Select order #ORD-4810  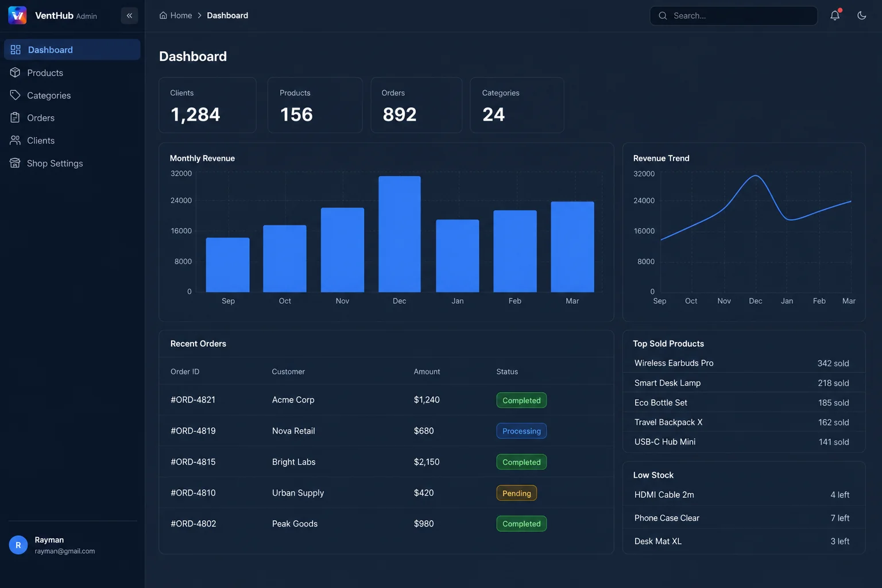(386, 493)
